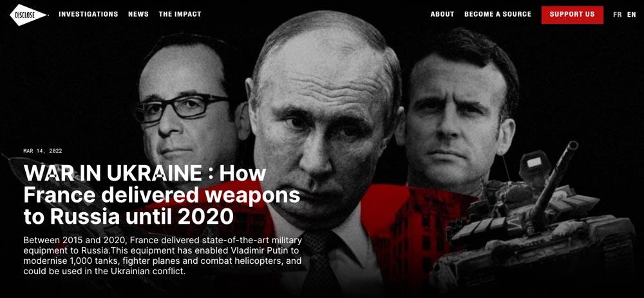Select the EN language option

point(631,14)
